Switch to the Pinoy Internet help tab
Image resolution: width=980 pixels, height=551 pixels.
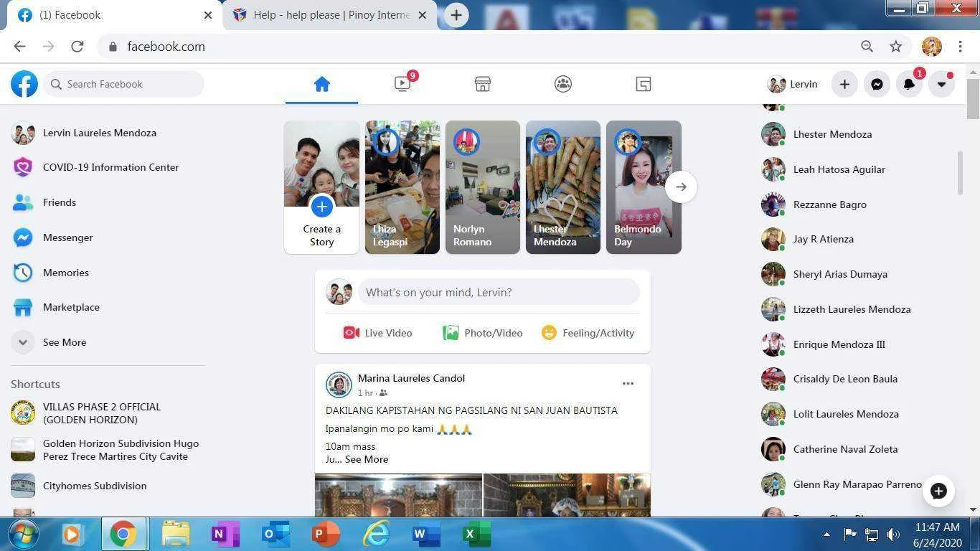pyautogui.click(x=330, y=15)
